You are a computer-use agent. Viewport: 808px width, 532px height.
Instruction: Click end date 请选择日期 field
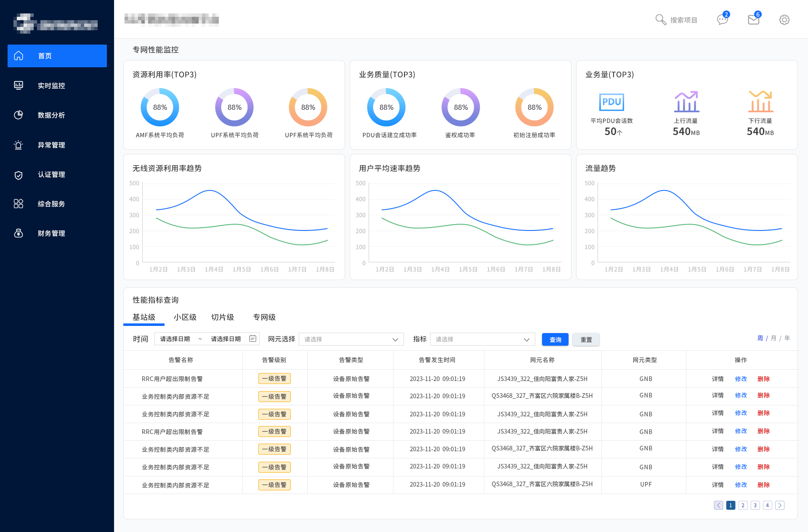[226, 339]
